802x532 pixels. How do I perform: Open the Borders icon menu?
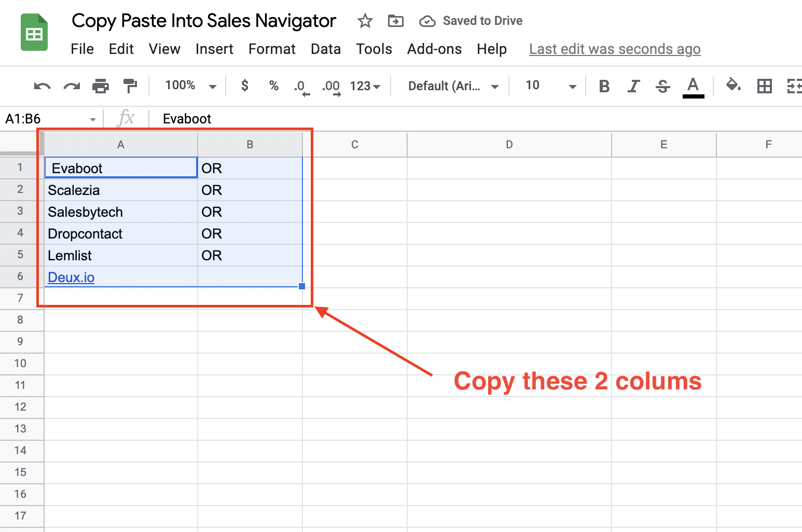point(765,86)
